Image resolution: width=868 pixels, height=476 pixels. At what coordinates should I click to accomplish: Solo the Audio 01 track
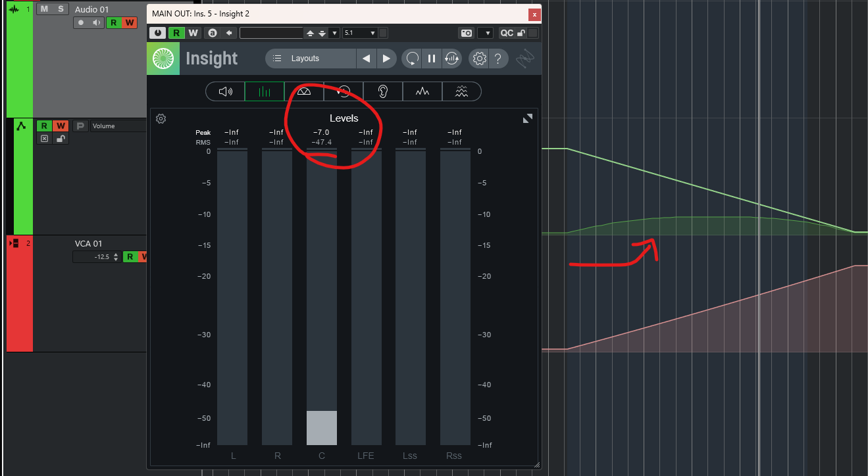tap(61, 9)
